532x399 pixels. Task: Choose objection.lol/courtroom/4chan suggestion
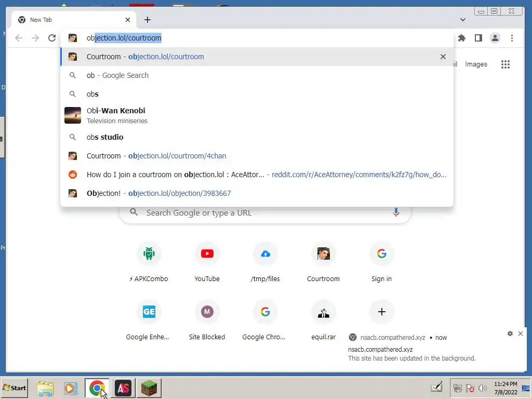pyautogui.click(x=257, y=156)
